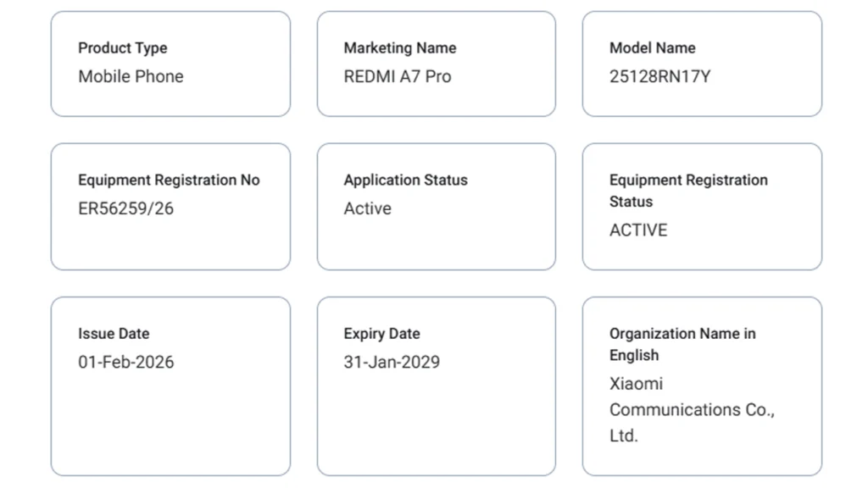Select the Product Type card
This screenshot has width=868, height=488.
click(170, 64)
